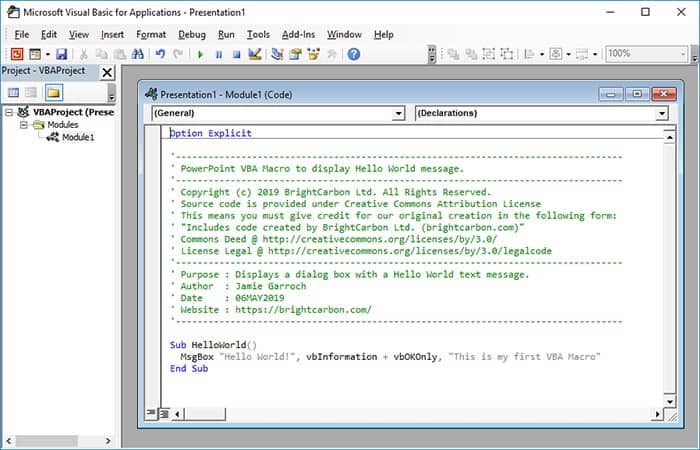Select VBAProject root node in tree

pyautogui.click(x=73, y=112)
